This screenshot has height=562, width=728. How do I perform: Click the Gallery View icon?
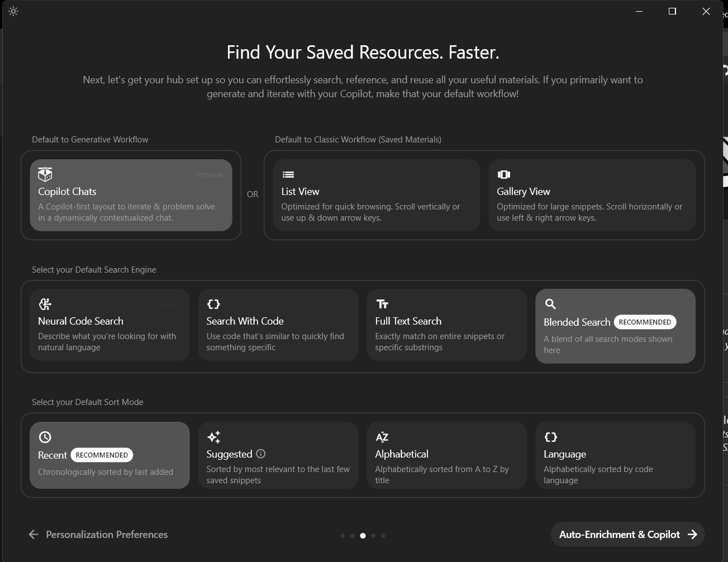coord(503,174)
